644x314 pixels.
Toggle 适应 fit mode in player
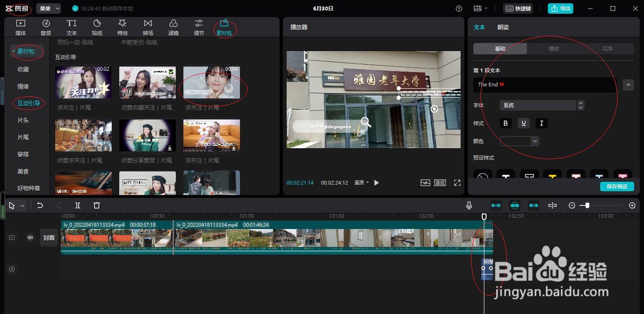coord(440,183)
